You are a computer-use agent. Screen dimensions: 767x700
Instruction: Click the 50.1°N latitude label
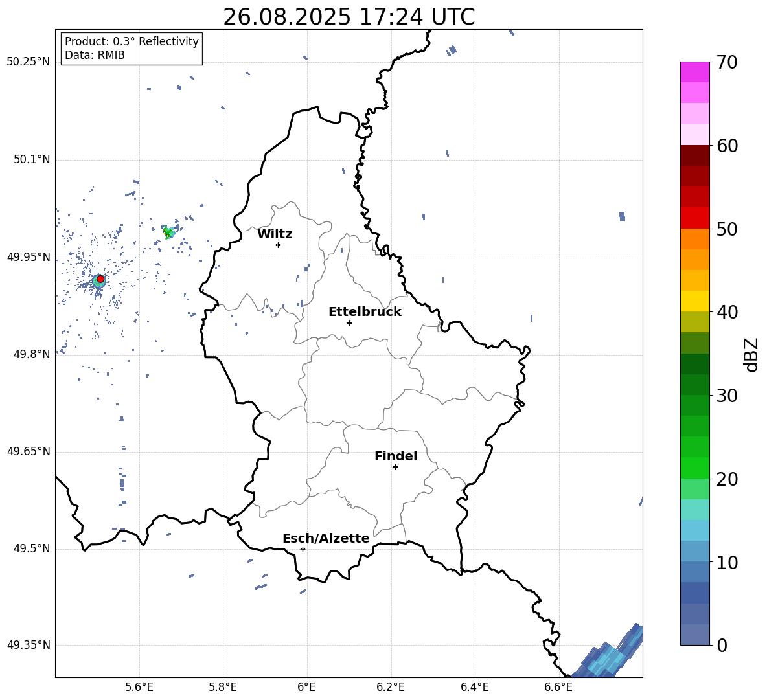tap(32, 160)
